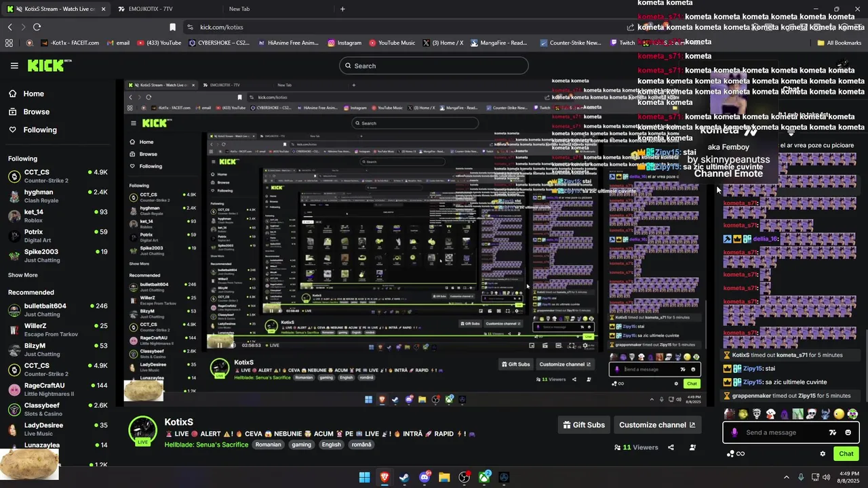Click page's Gift Subs button under stream
The height and width of the screenshot is (488, 868).
click(x=584, y=425)
